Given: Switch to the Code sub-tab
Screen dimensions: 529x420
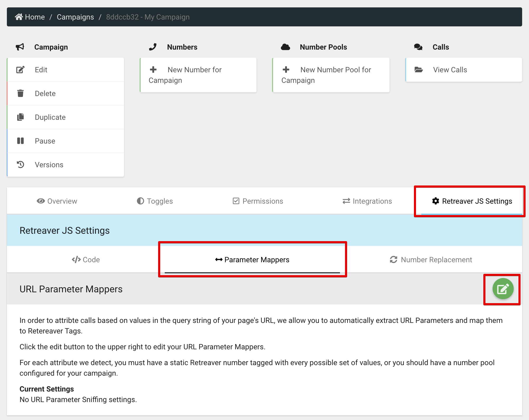Looking at the screenshot, I should tap(86, 260).
